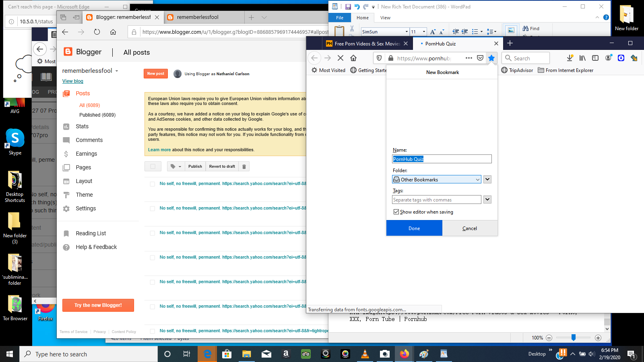The image size is (644, 362).
Task: Open the View blog link
Action: tap(73, 81)
